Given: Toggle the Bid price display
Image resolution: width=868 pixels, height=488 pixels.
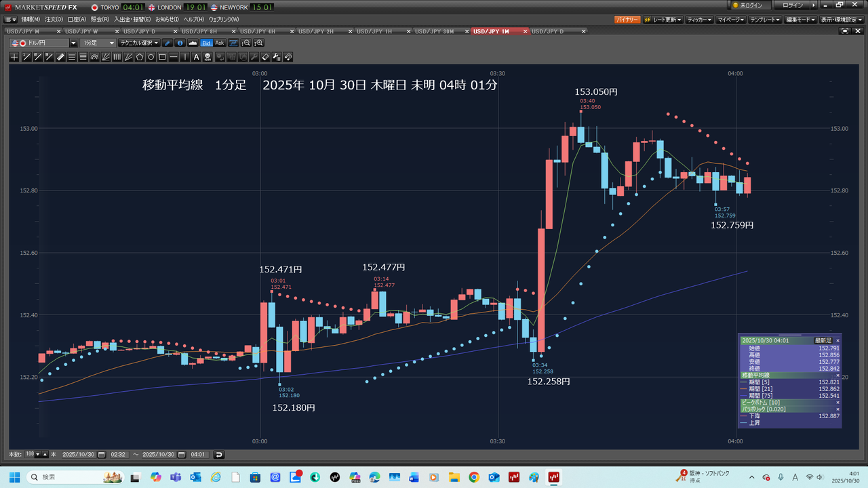Looking at the screenshot, I should 206,43.
